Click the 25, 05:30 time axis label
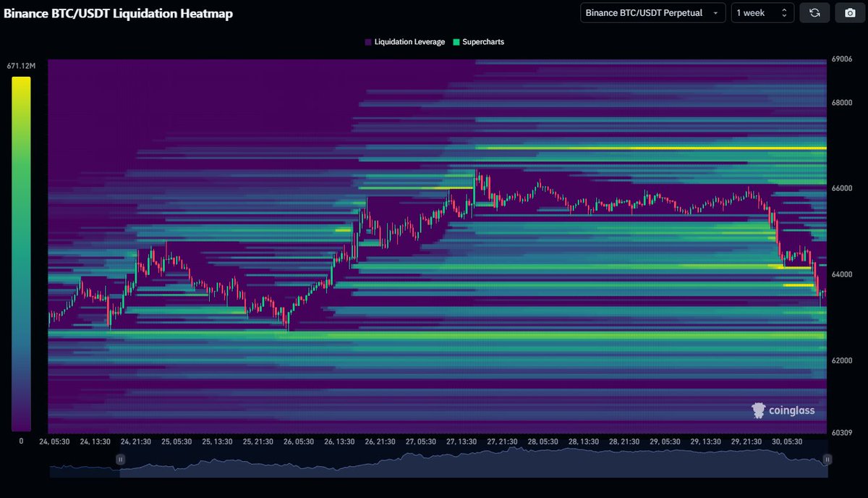This screenshot has height=498, width=868. 176,441
